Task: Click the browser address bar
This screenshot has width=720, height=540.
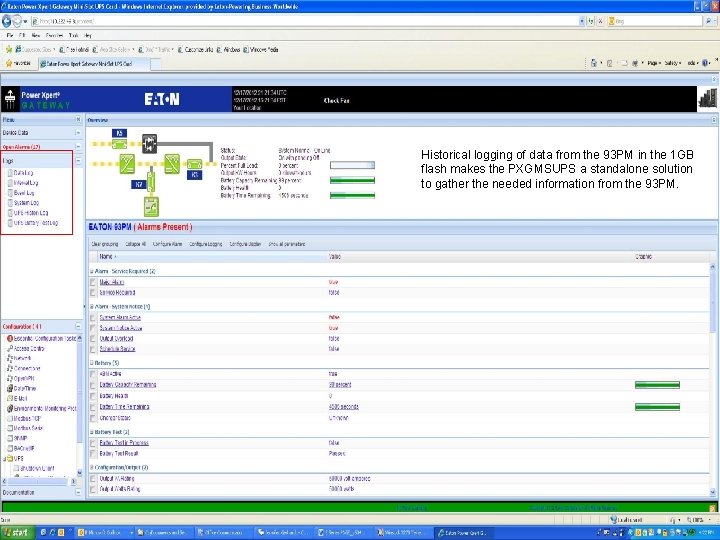Action: pos(304,21)
